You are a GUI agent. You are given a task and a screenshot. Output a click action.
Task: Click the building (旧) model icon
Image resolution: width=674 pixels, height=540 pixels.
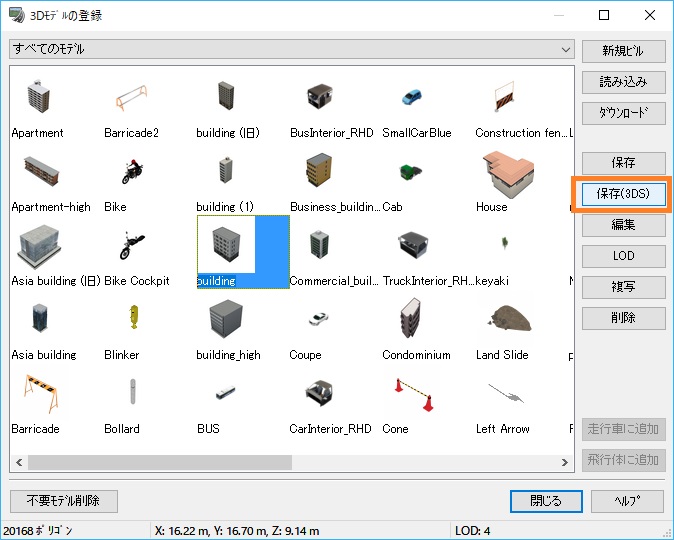pos(226,95)
